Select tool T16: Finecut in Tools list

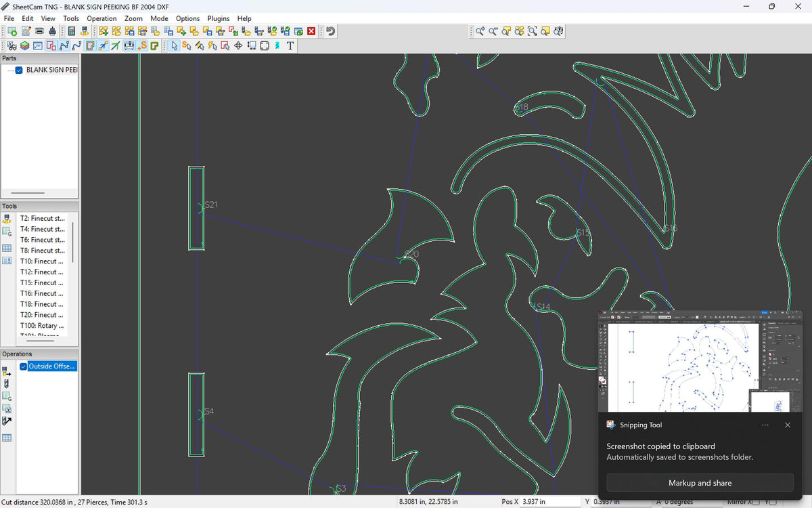pos(43,293)
